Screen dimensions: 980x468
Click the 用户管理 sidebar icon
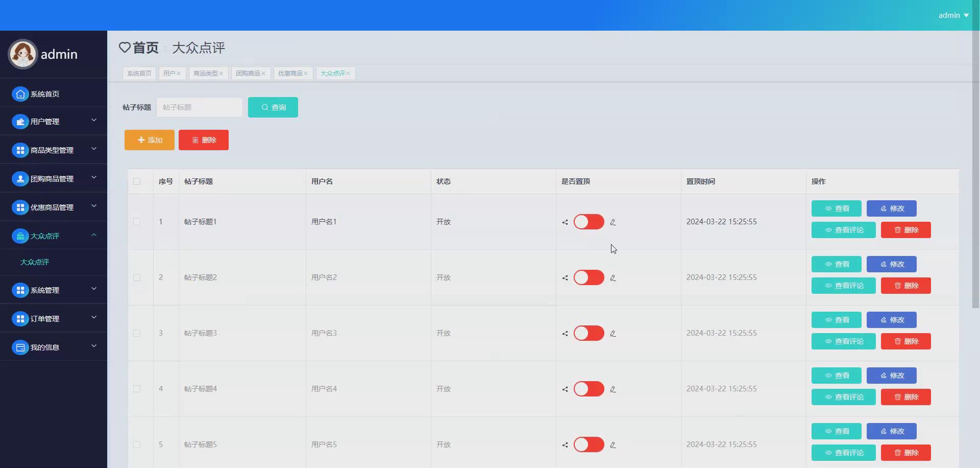click(20, 122)
